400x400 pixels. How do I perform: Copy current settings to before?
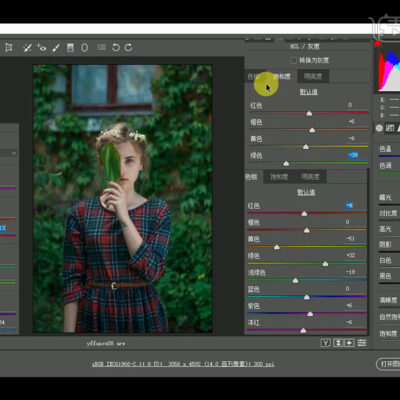(x=349, y=343)
